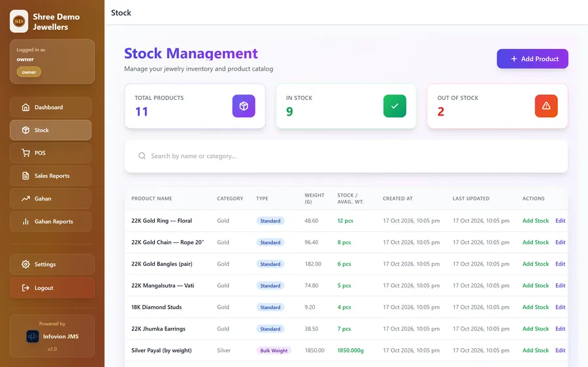Edit 22K Gold Bangles (pair)
The width and height of the screenshot is (588, 367).
[x=561, y=264]
